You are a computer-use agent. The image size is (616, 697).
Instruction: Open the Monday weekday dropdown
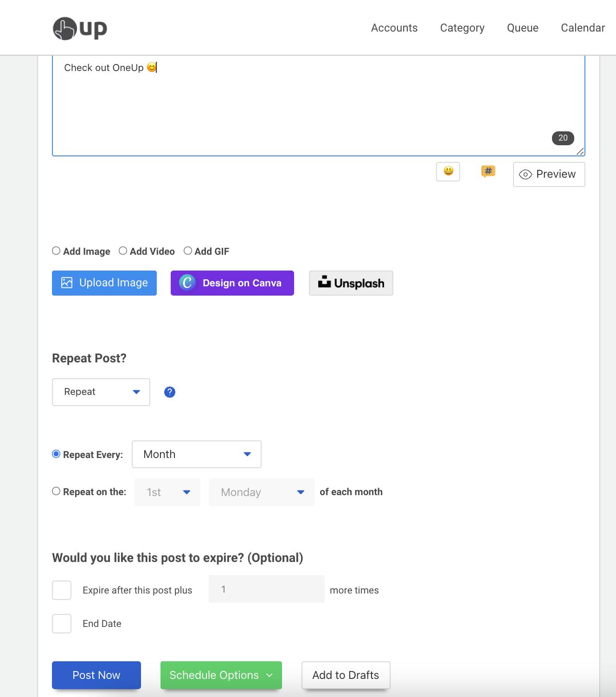pyautogui.click(x=261, y=492)
